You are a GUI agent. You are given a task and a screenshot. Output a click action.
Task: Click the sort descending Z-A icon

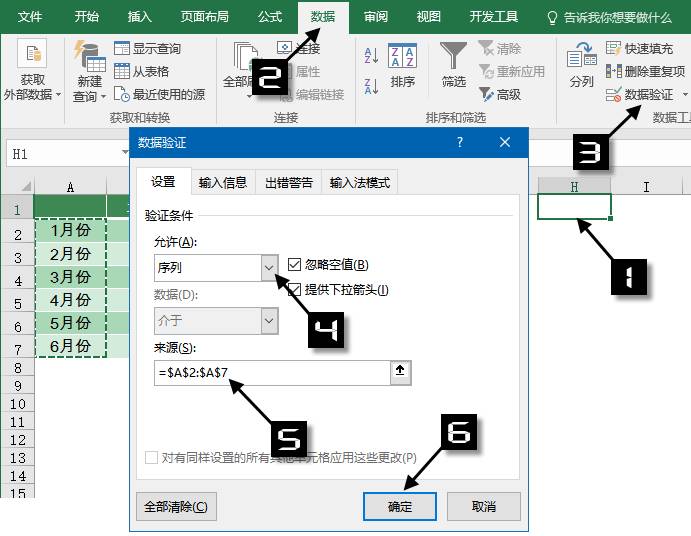tap(372, 86)
